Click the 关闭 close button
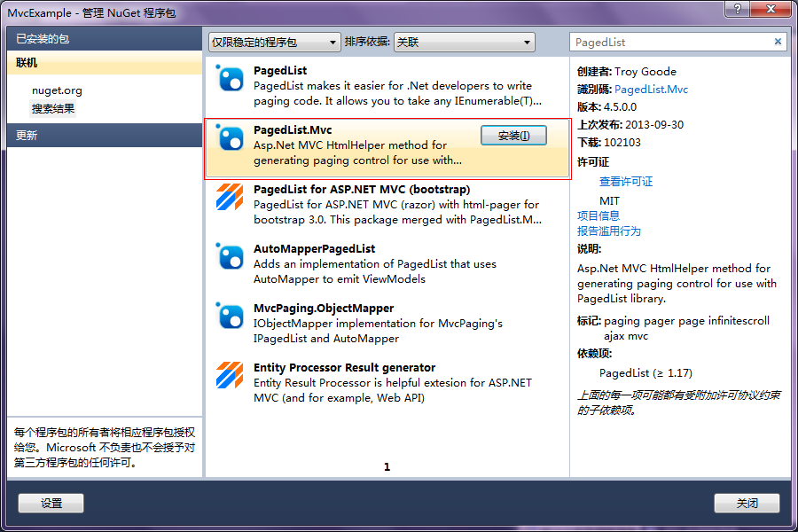 747,504
